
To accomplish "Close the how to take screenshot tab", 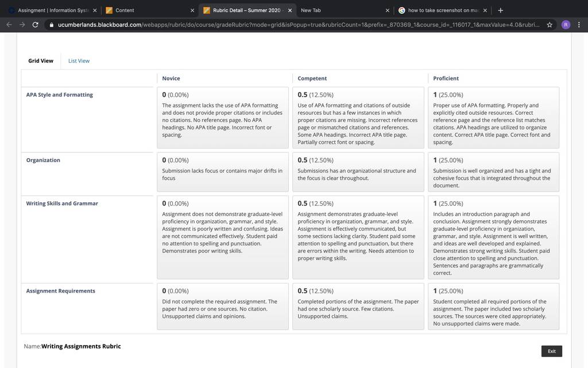I will [x=485, y=10].
